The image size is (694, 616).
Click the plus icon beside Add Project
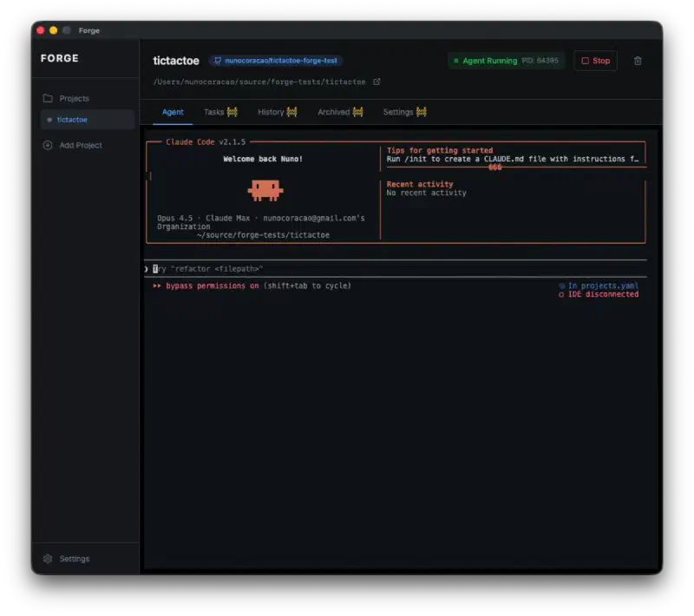point(48,145)
